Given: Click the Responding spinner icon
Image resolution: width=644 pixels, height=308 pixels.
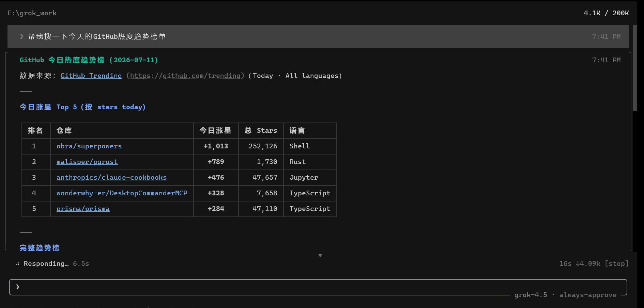Looking at the screenshot, I should [x=18, y=264].
